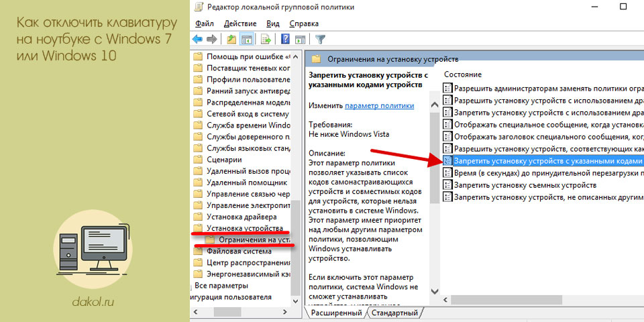The height and width of the screenshot is (322, 644).
Task: Select 'Распределенная модель' tree folder
Action: (x=248, y=102)
